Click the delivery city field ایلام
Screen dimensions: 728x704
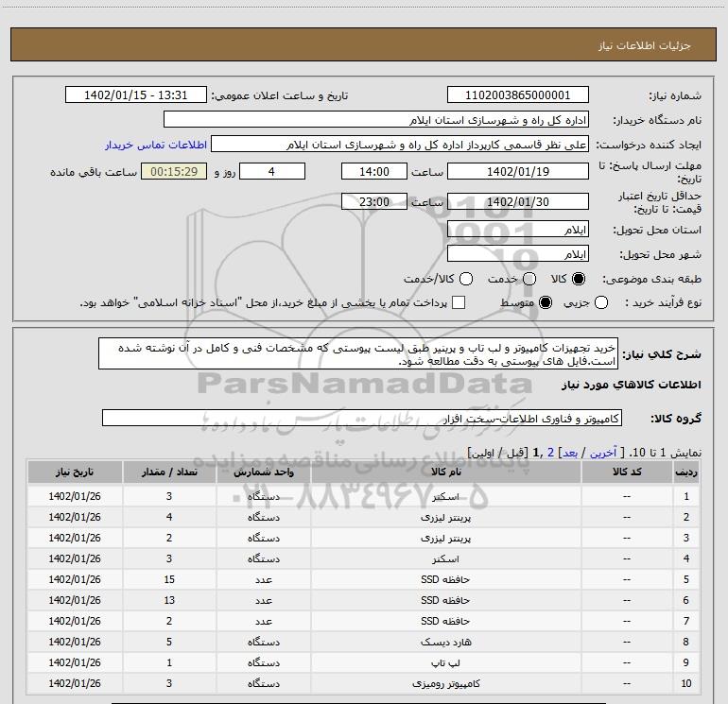tap(518, 254)
